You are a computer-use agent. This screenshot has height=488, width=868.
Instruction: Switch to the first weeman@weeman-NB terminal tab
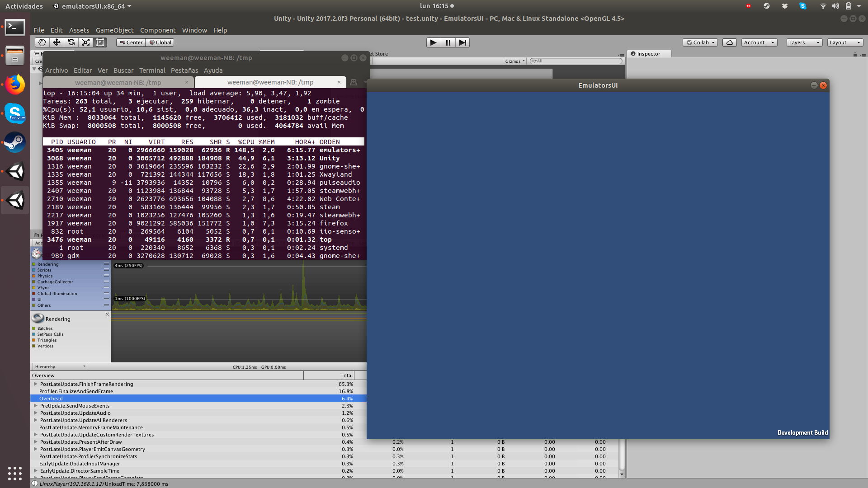[118, 82]
